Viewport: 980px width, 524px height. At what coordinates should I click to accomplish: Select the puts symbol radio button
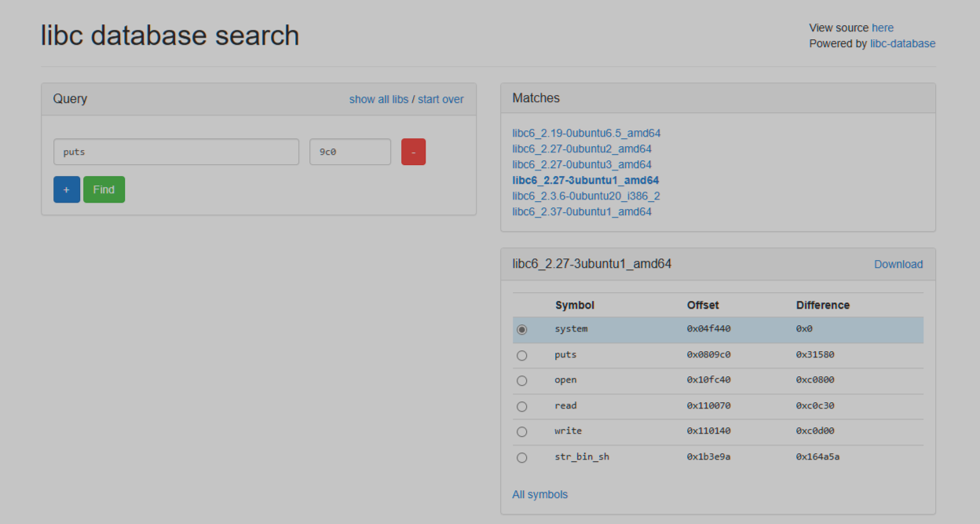[522, 356]
